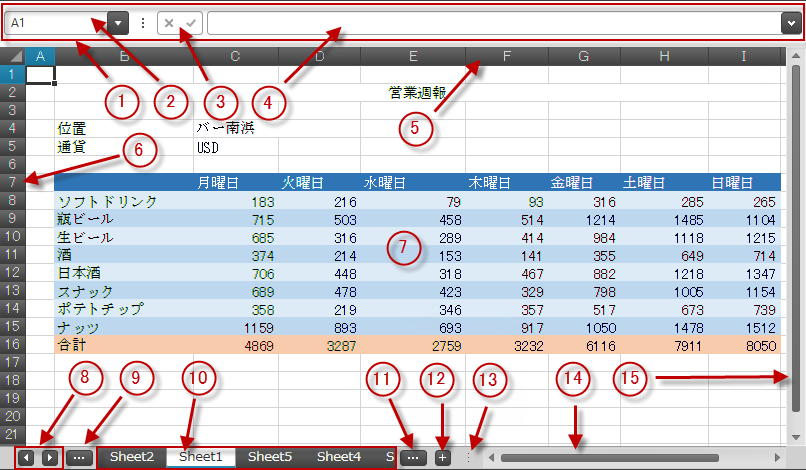The image size is (806, 470).
Task: Switch to the Sheet2 tab
Action: click(x=131, y=457)
